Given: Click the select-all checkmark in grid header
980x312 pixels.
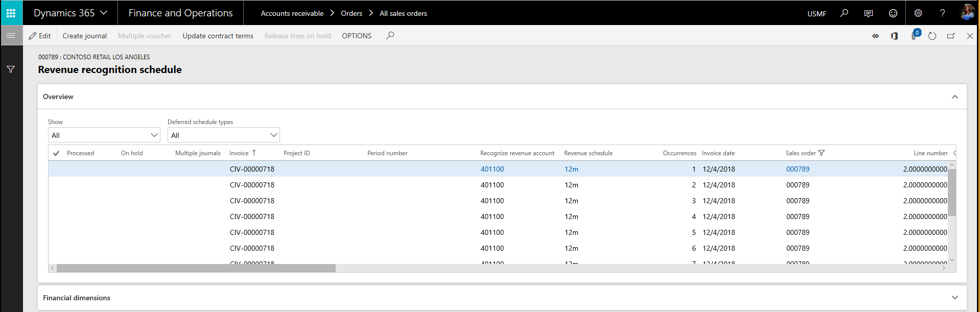Looking at the screenshot, I should [56, 153].
